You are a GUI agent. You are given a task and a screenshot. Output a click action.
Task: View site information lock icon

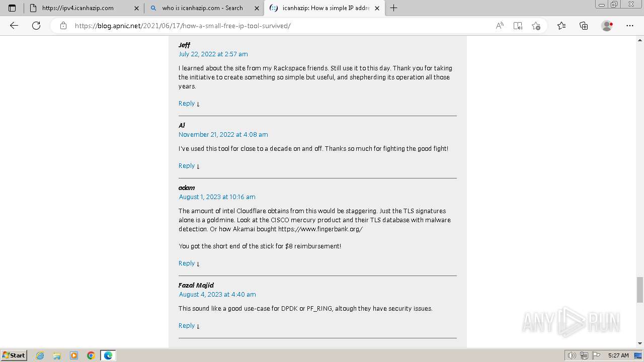(63, 26)
